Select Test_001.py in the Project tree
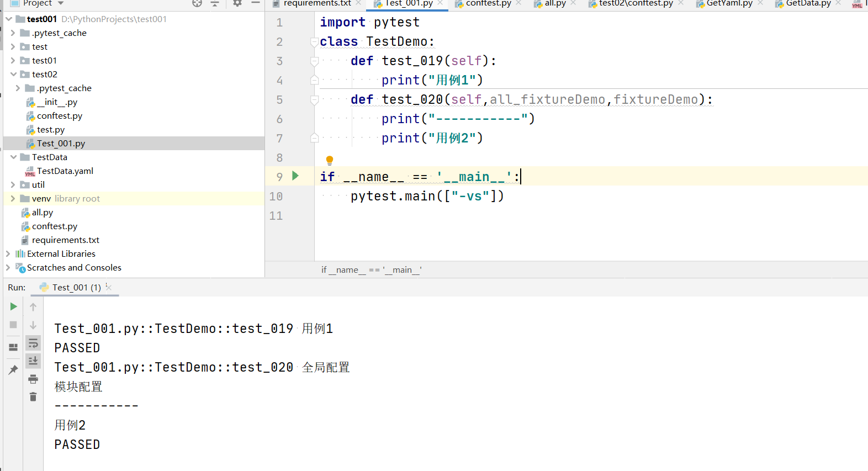Viewport: 868px width, 471px height. pyautogui.click(x=61, y=143)
